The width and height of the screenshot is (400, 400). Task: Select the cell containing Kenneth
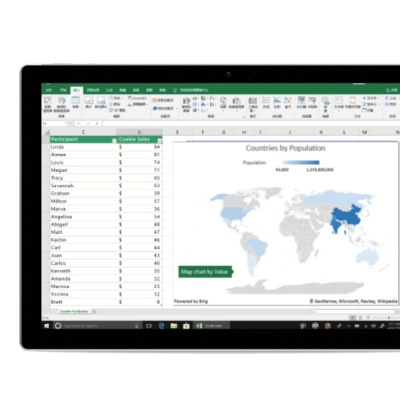[83, 271]
